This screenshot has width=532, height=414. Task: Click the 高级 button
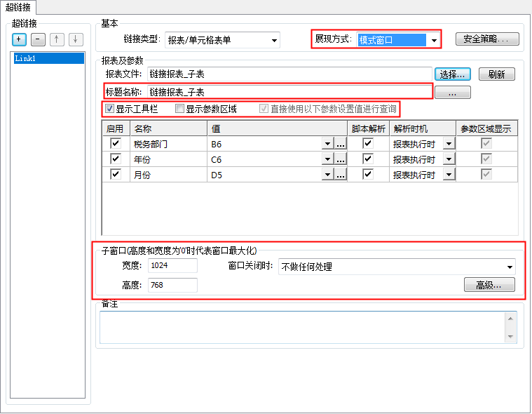click(x=489, y=285)
